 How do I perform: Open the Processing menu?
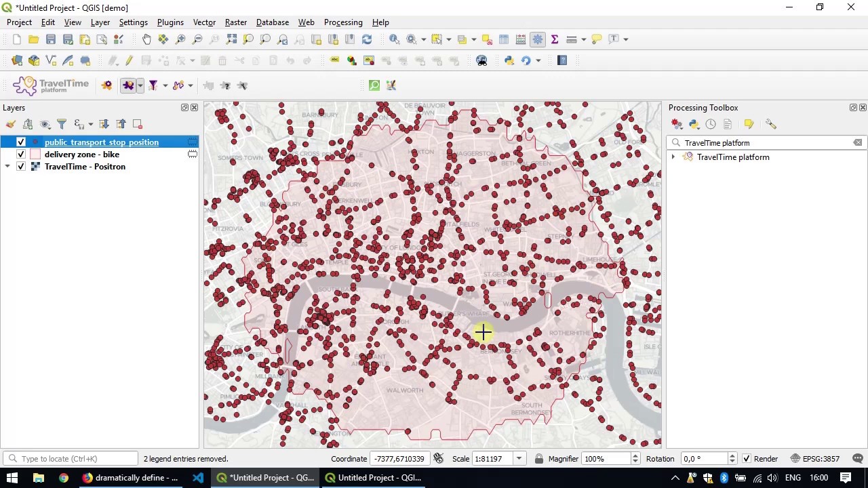[343, 22]
